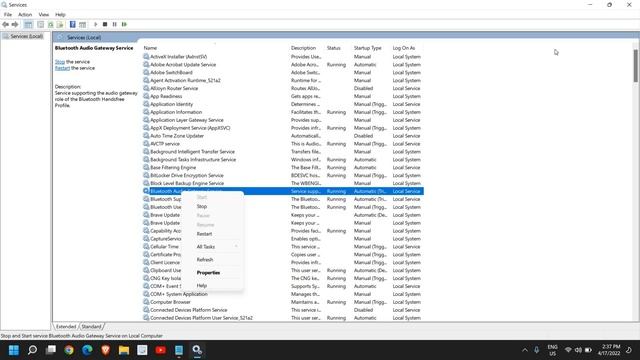This screenshot has height=360, width=640.
Task: Click the gear icon beside Application Information
Action: tap(146, 112)
